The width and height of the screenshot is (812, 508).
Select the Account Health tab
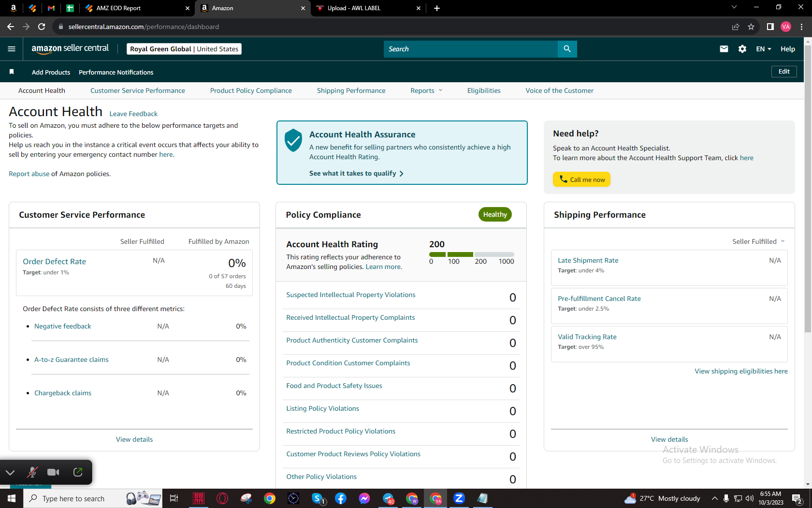point(42,90)
